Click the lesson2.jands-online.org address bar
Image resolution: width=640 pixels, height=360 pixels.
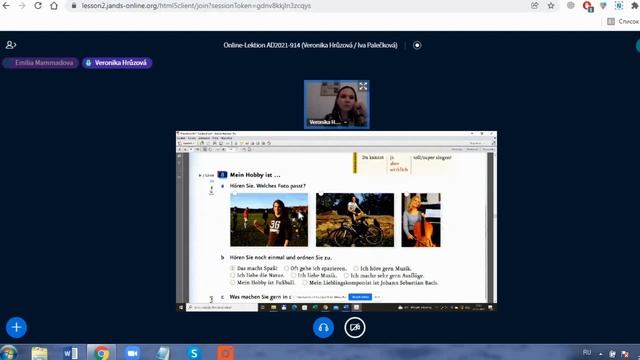click(x=196, y=6)
